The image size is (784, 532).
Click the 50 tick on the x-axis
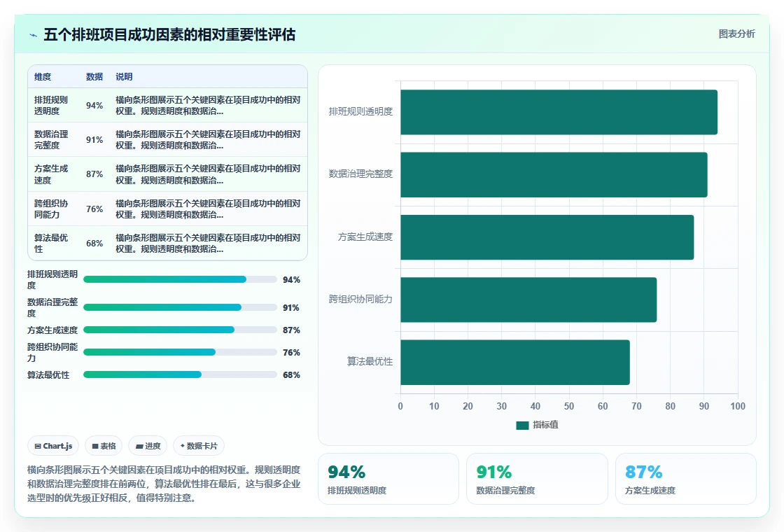click(569, 407)
